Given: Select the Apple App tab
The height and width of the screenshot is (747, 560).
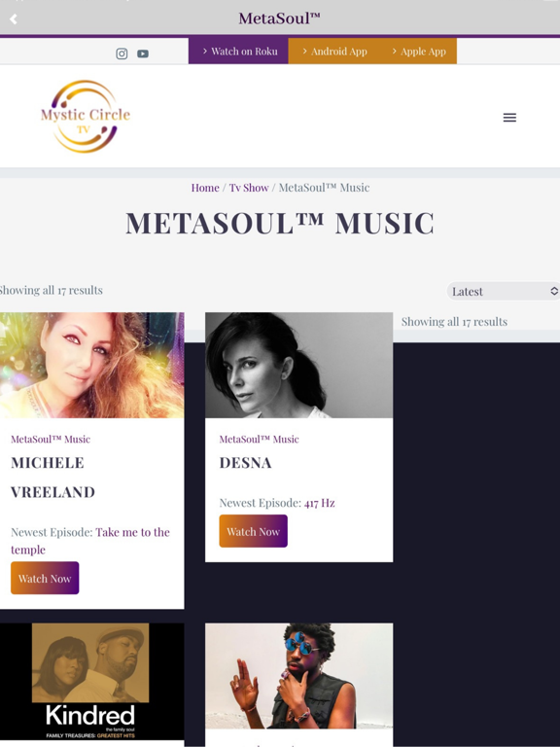Looking at the screenshot, I should point(419,51).
